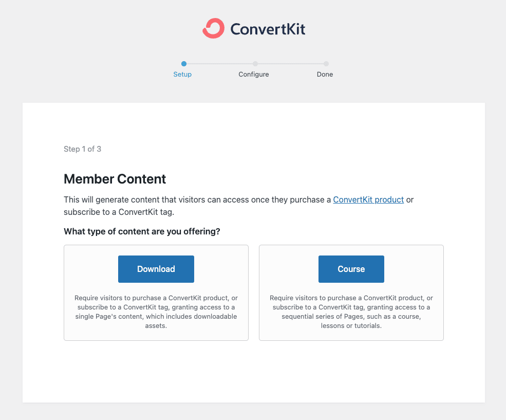Open the ConvertKit product link
Screen dimensions: 506x420
pyautogui.click(x=368, y=199)
